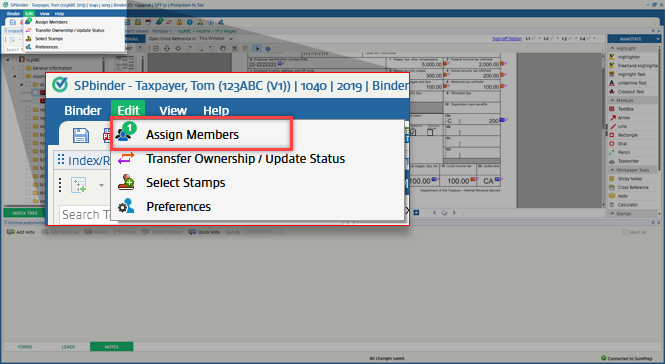Choose Transfer Ownership / Update Status in enlarged menu
Image resolution: width=665 pixels, height=364 pixels.
point(245,159)
